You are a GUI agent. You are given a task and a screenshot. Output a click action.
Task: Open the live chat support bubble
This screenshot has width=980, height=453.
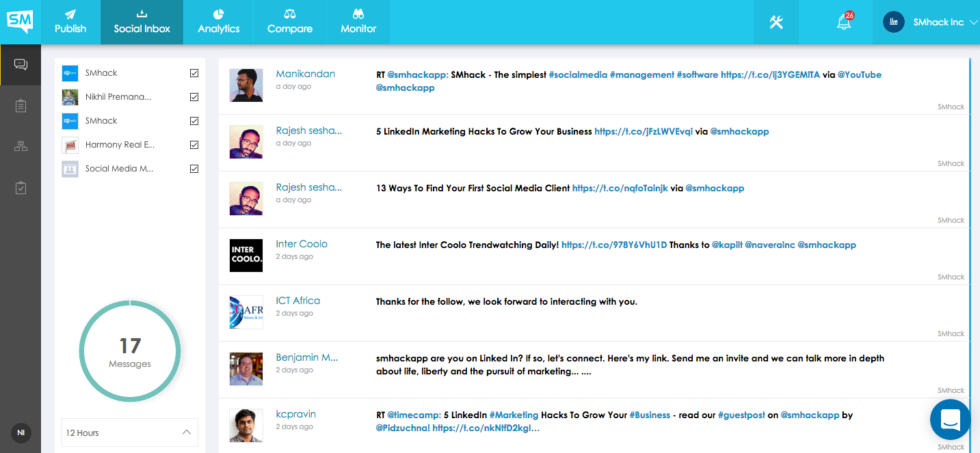click(951, 419)
